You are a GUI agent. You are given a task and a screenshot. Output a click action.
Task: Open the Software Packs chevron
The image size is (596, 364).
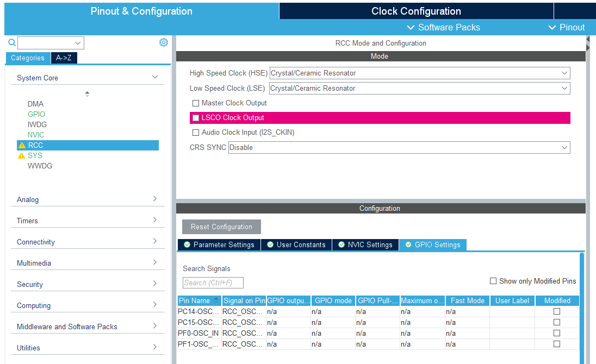tap(411, 27)
